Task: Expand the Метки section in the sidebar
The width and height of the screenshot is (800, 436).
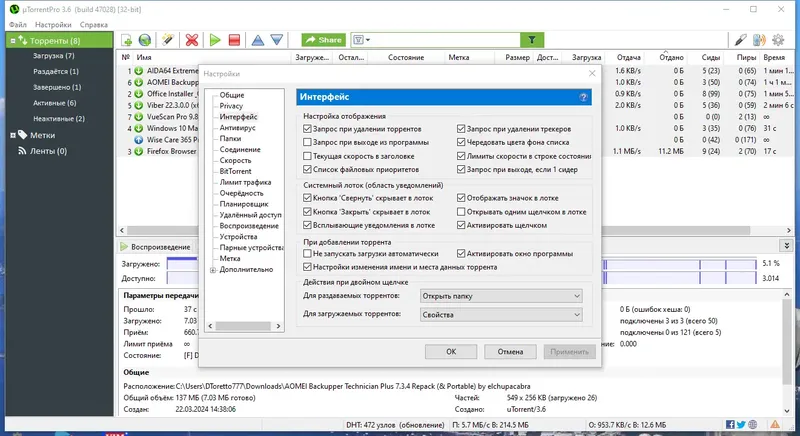Action: coord(13,135)
